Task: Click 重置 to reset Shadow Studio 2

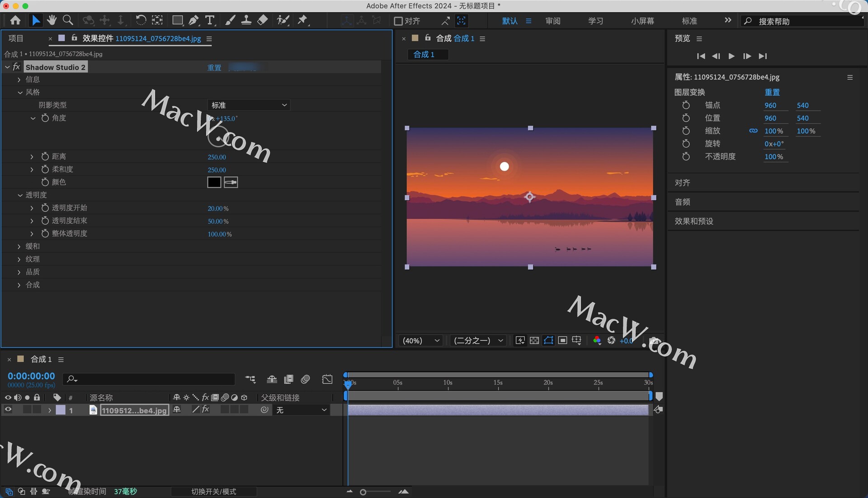Action: pyautogui.click(x=214, y=67)
